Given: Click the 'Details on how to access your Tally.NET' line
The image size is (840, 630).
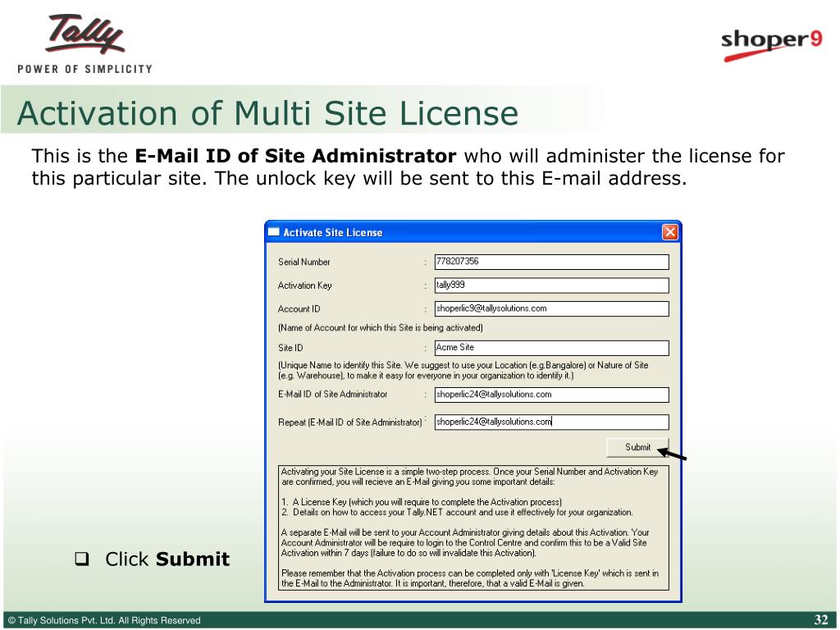Looking at the screenshot, I should [x=457, y=512].
